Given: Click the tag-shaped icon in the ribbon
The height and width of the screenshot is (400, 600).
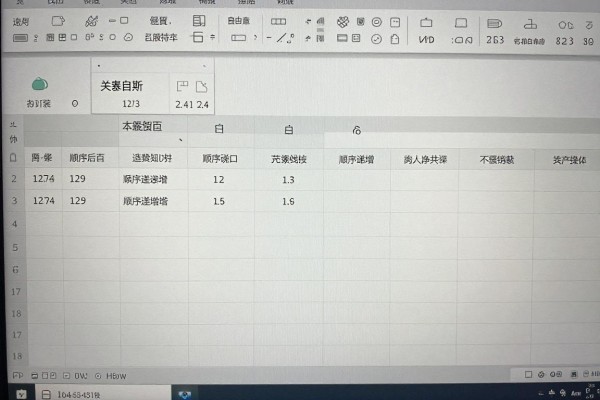Looking at the screenshot, I should point(58,21).
